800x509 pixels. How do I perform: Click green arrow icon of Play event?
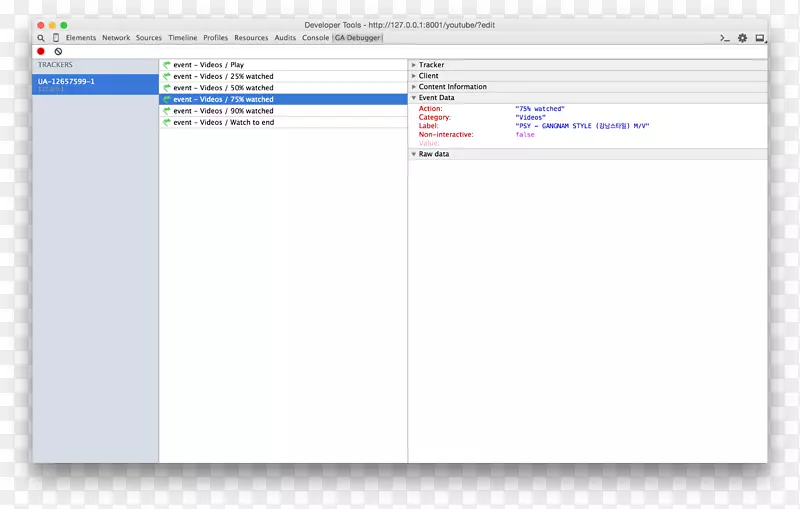tap(167, 65)
